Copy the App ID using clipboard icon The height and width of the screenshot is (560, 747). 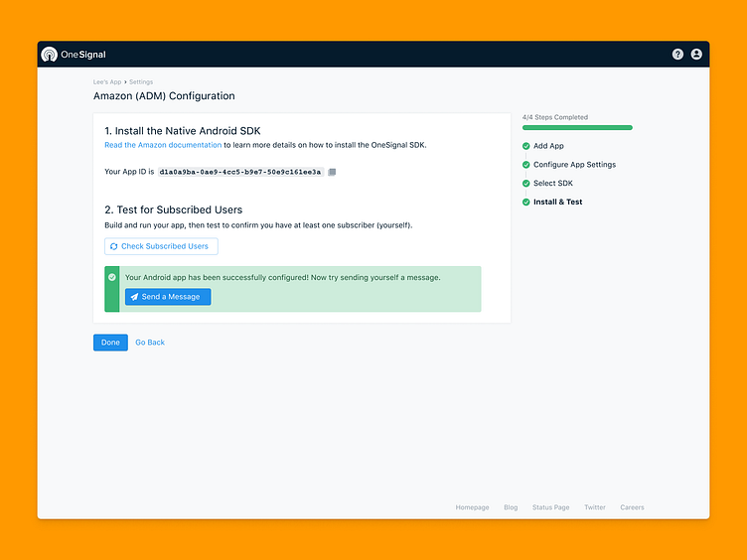332,172
